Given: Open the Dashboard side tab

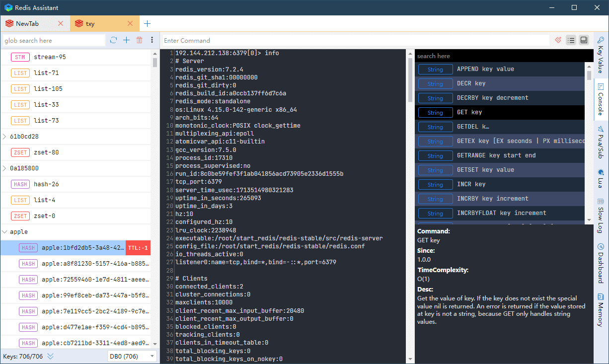Looking at the screenshot, I should (x=601, y=263).
